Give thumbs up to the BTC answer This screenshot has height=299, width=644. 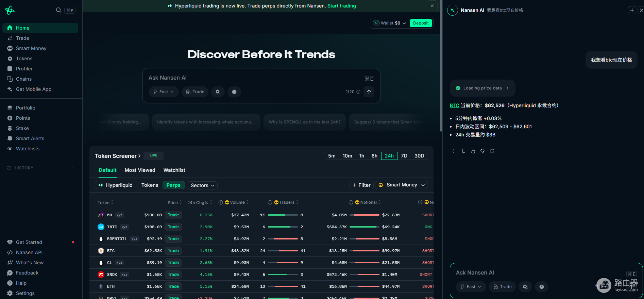[x=473, y=151]
